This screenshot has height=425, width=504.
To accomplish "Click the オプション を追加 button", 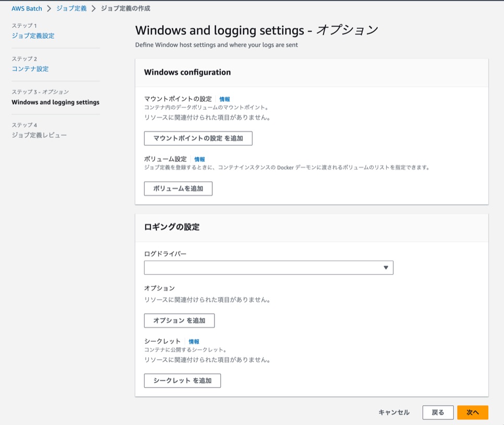I will coord(178,321).
